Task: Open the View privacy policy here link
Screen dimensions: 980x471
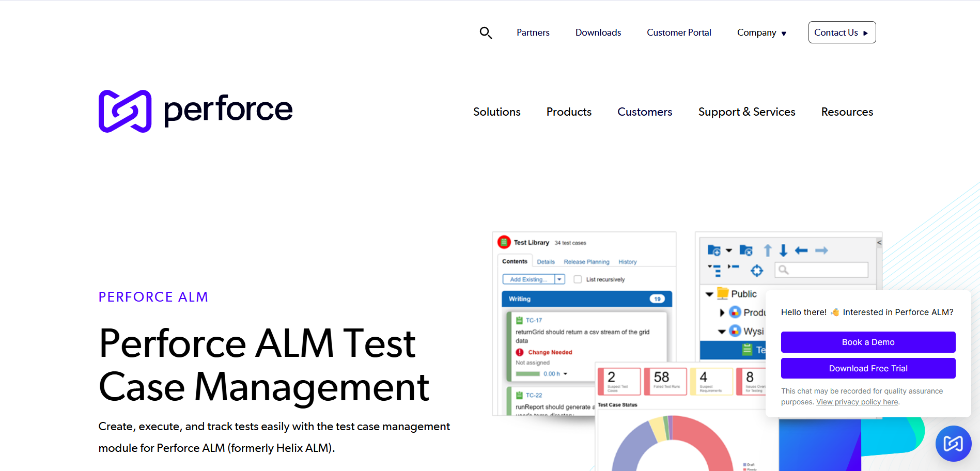Action: click(x=857, y=402)
